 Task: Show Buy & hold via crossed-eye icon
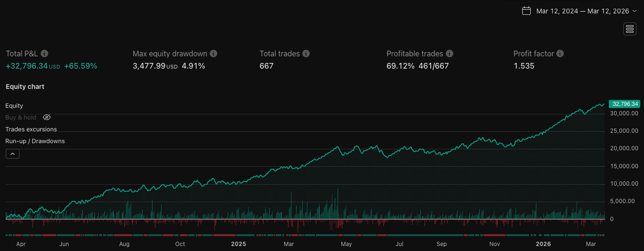[47, 117]
